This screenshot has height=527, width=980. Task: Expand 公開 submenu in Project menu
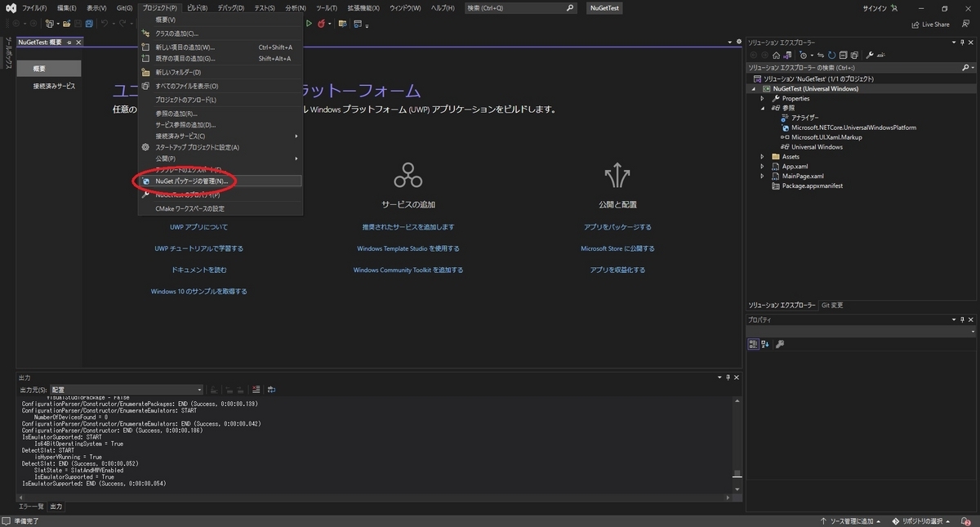tap(220, 159)
